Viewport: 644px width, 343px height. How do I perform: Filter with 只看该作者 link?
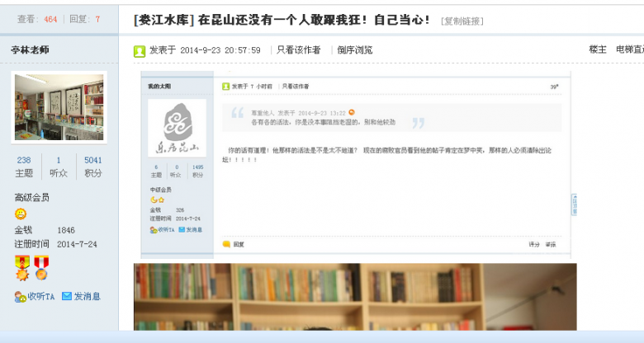(299, 50)
